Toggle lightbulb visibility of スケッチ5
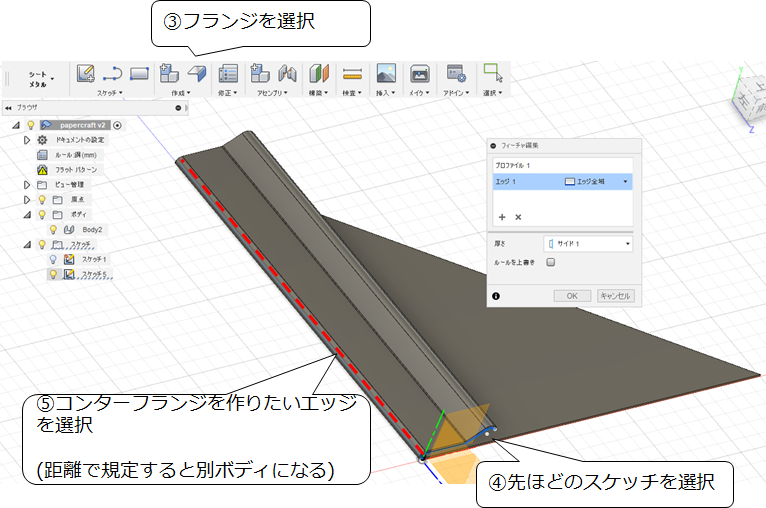 click(53, 275)
